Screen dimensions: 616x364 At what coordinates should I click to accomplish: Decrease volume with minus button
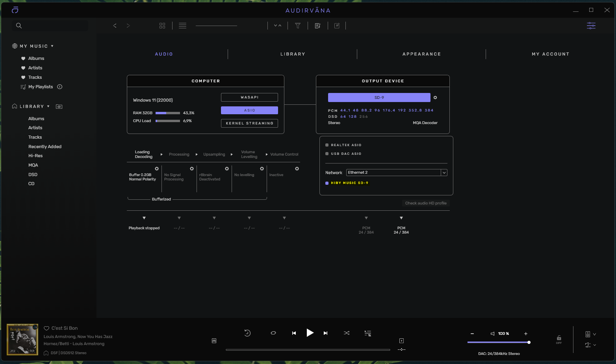click(472, 334)
